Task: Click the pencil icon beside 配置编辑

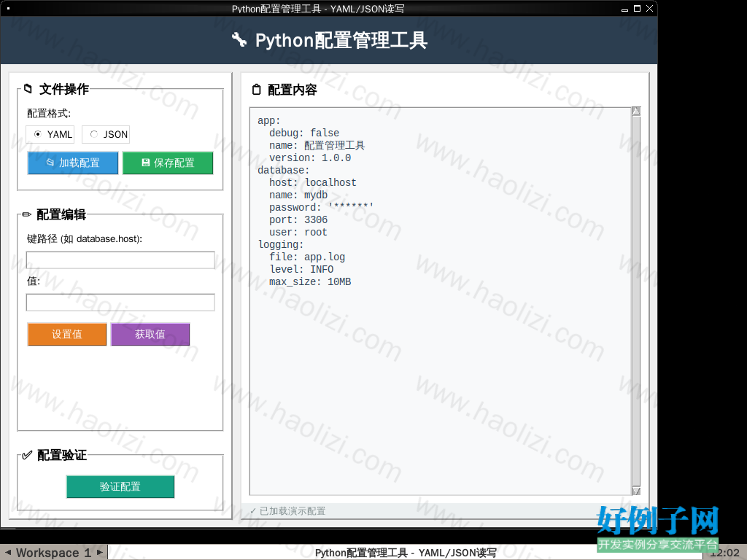Action: 27,214
